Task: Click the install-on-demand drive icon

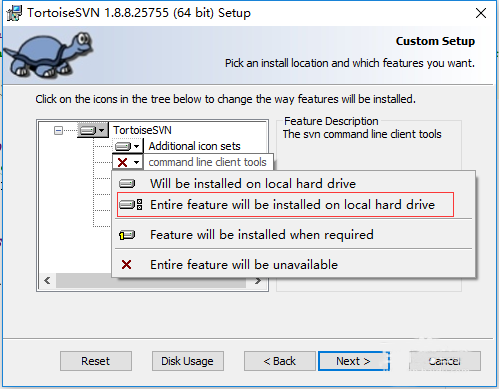Action: coord(127,235)
